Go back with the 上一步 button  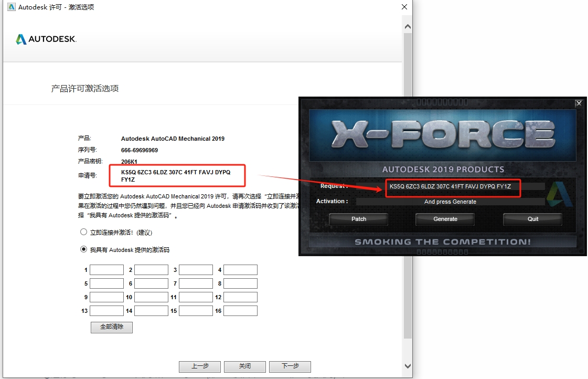click(200, 366)
